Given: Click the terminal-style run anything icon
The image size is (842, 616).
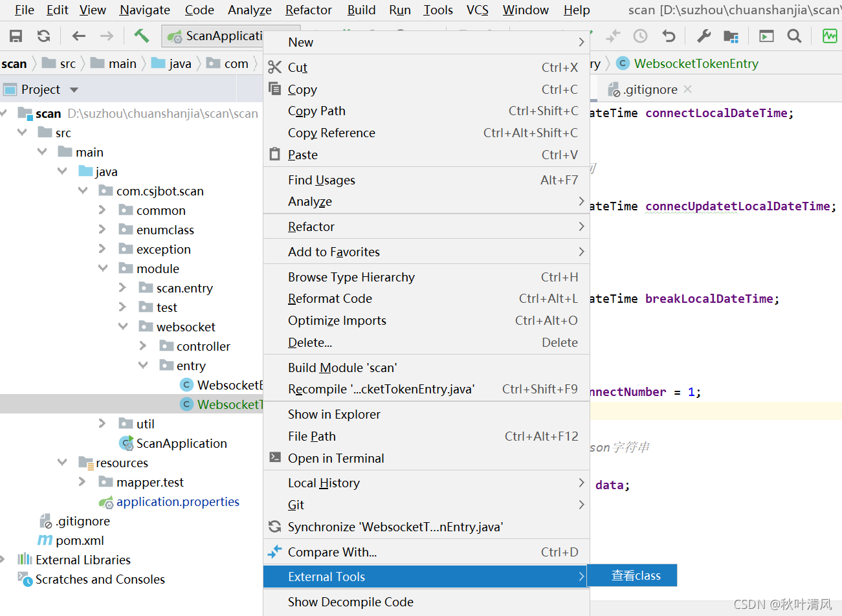Looking at the screenshot, I should (x=766, y=36).
